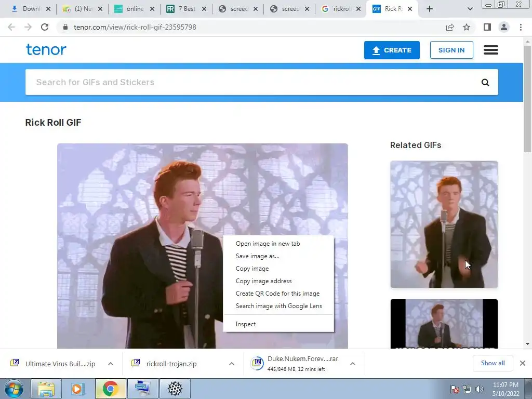
Task: Click the Search for GIFs and Stickers field
Action: tap(262, 82)
